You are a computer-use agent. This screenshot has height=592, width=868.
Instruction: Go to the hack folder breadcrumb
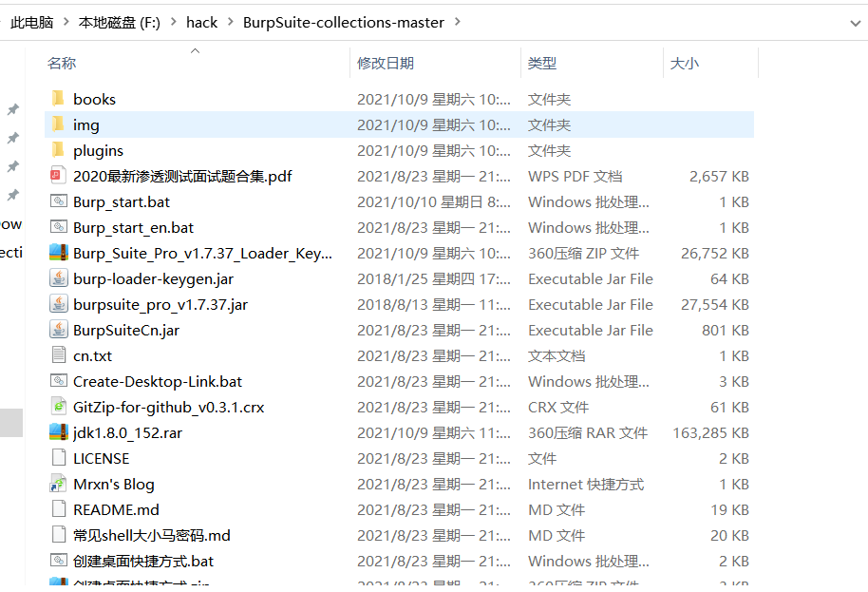click(201, 22)
